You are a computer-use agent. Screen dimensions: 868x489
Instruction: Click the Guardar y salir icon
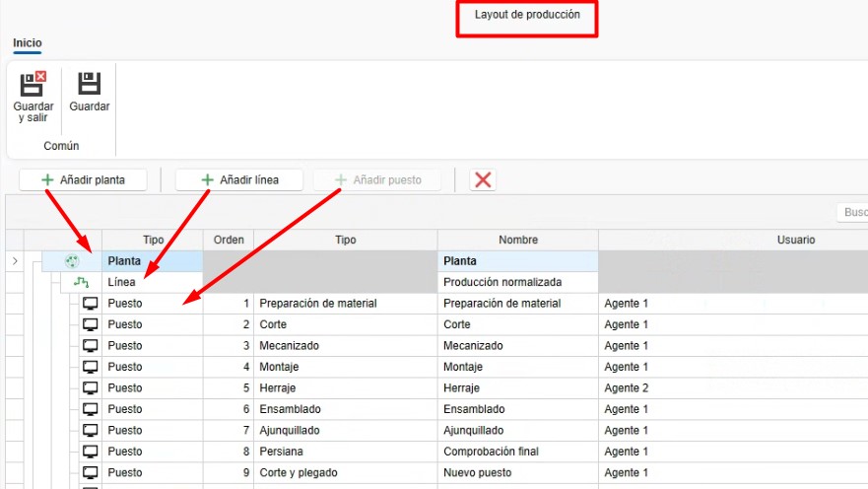click(33, 84)
